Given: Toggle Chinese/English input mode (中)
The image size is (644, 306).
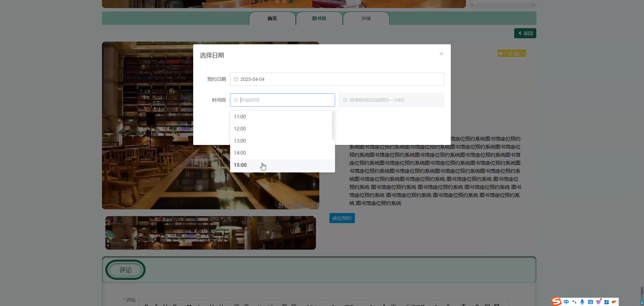Looking at the screenshot, I should click(x=566, y=302).
